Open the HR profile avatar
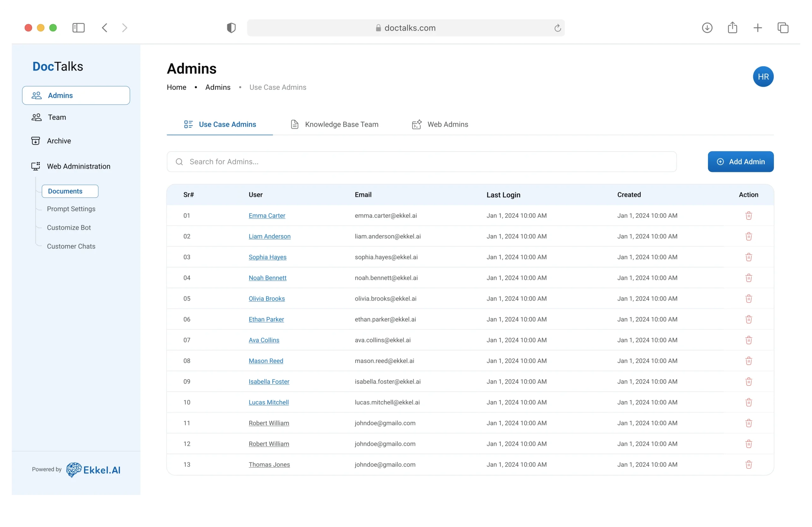 coord(763,76)
